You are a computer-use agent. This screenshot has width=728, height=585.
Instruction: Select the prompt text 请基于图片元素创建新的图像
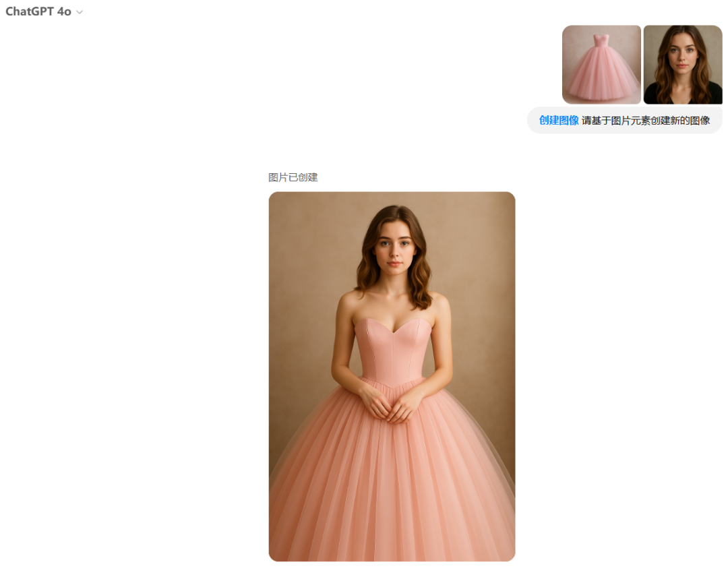coord(645,121)
